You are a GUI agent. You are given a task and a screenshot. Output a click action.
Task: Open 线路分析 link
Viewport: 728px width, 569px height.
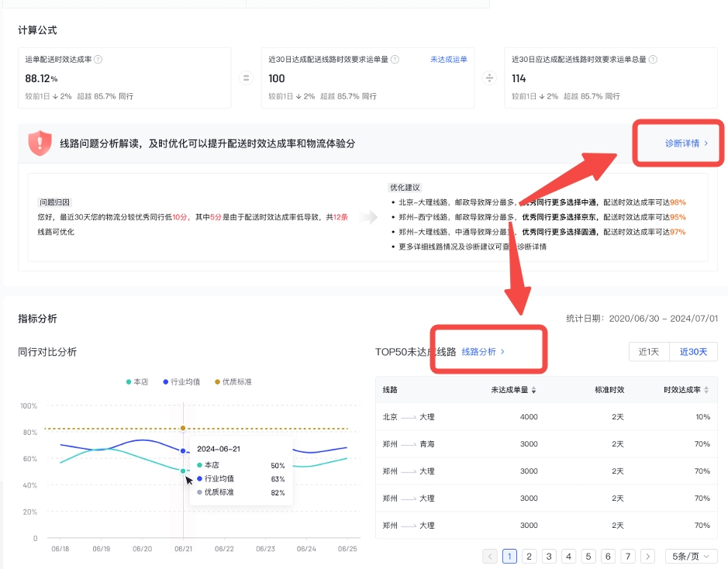pos(483,352)
